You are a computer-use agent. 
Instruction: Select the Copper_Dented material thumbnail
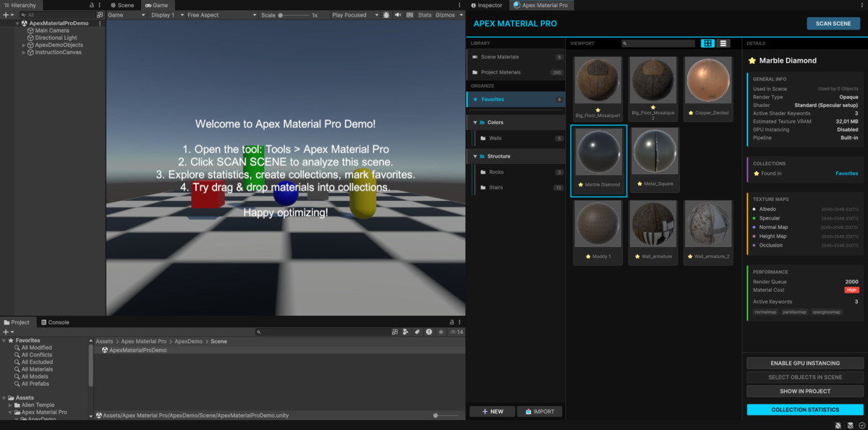[708, 81]
